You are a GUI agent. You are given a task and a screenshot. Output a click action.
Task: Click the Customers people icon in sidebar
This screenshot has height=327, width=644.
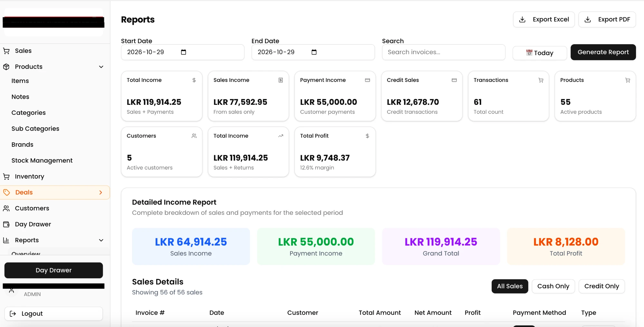pos(6,208)
